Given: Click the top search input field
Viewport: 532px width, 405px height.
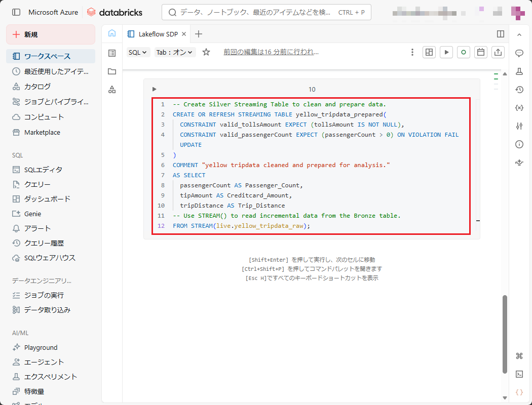Looking at the screenshot, I should [x=266, y=12].
